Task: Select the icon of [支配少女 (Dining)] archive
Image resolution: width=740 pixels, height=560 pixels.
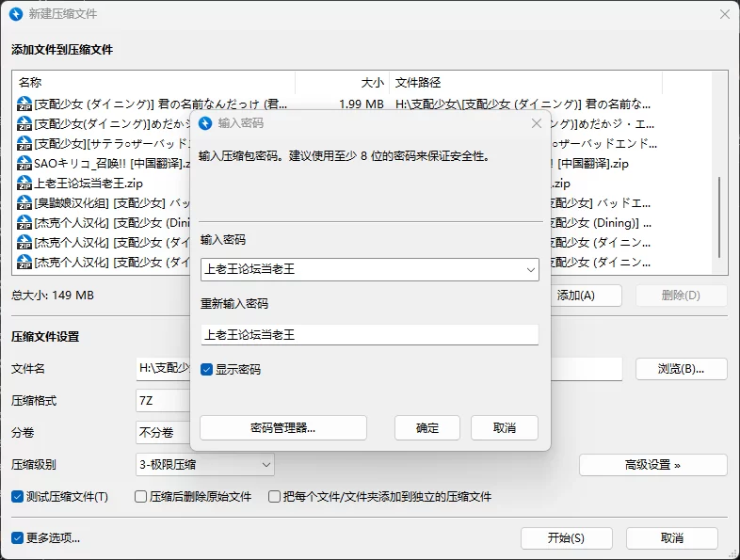Action: point(24,223)
